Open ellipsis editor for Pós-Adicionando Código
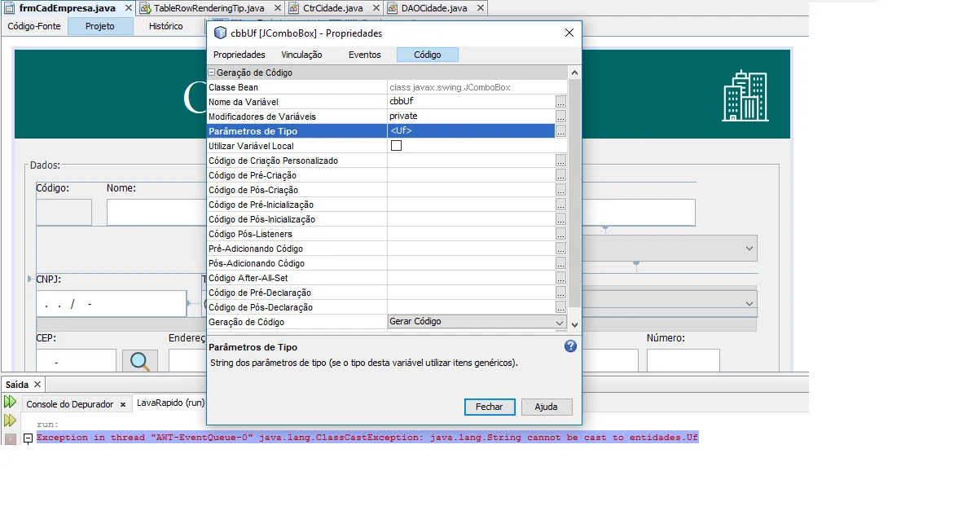 tap(560, 263)
